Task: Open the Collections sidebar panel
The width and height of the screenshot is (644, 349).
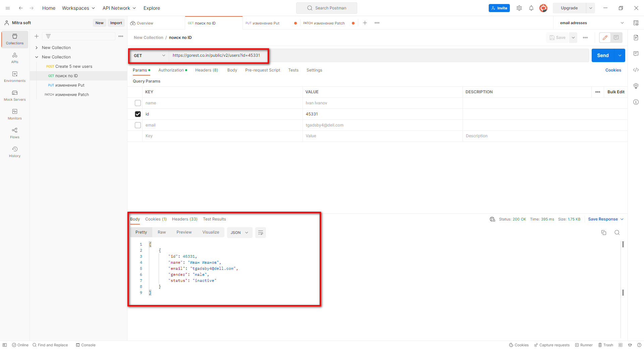Action: [15, 39]
